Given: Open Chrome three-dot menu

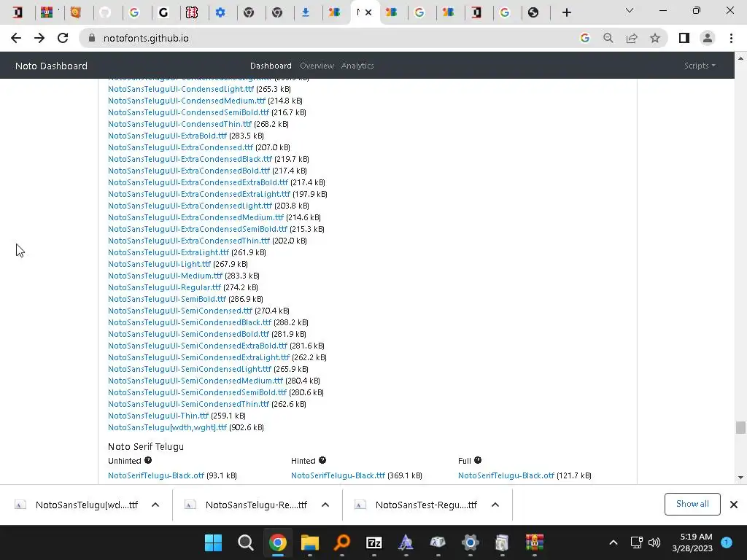Looking at the screenshot, I should (731, 38).
